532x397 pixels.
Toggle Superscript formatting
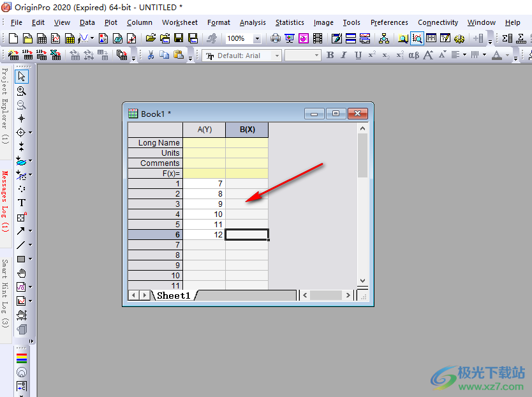pyautogui.click(x=372, y=55)
